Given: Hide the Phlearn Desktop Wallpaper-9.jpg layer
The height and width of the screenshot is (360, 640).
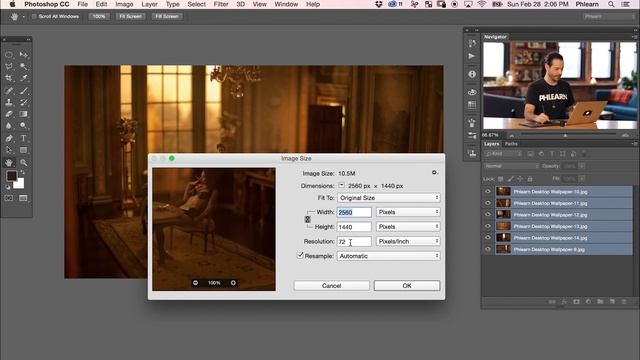Looking at the screenshot, I should pos(488,249).
